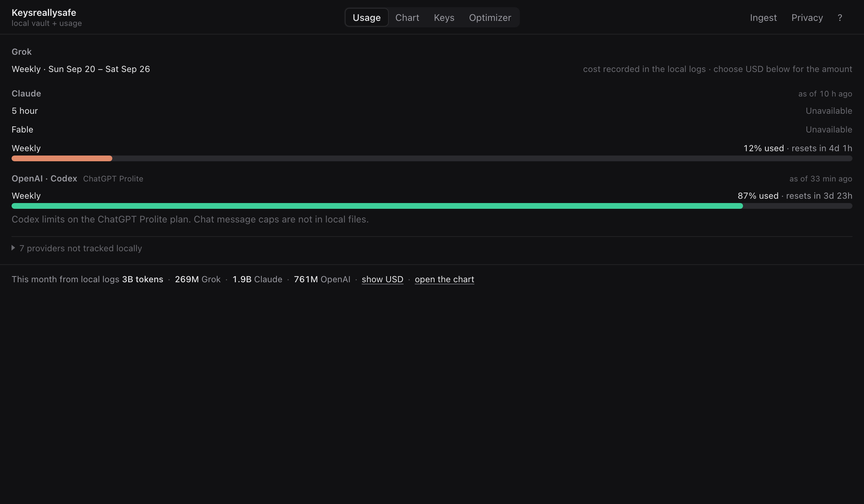The height and width of the screenshot is (504, 864).
Task: Click the Codex limits note text
Action: 190,219
